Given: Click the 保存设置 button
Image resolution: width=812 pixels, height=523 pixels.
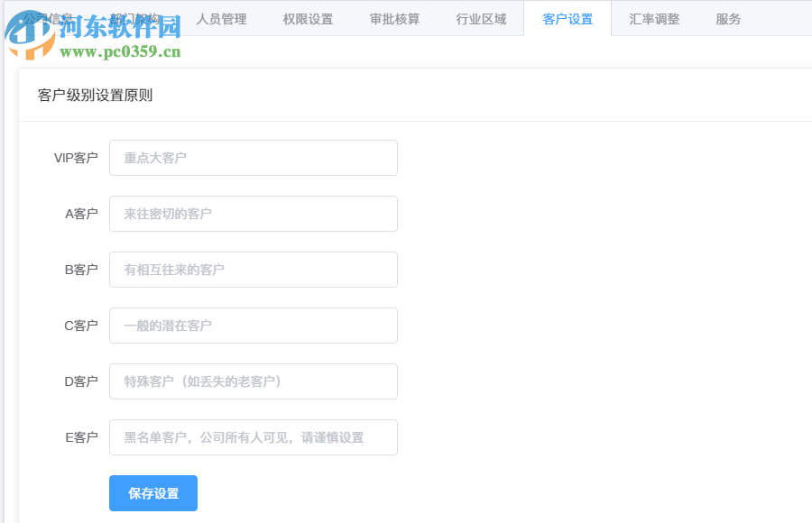Looking at the screenshot, I should click(152, 493).
